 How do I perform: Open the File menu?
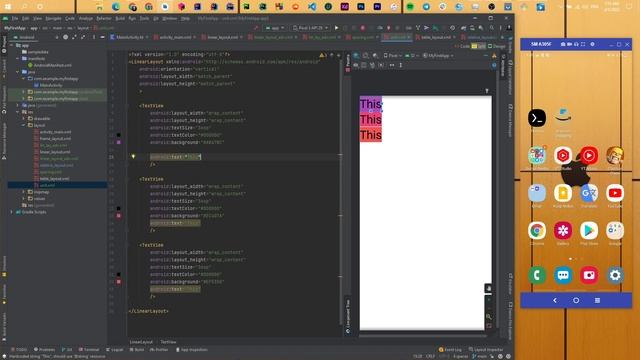coord(15,18)
